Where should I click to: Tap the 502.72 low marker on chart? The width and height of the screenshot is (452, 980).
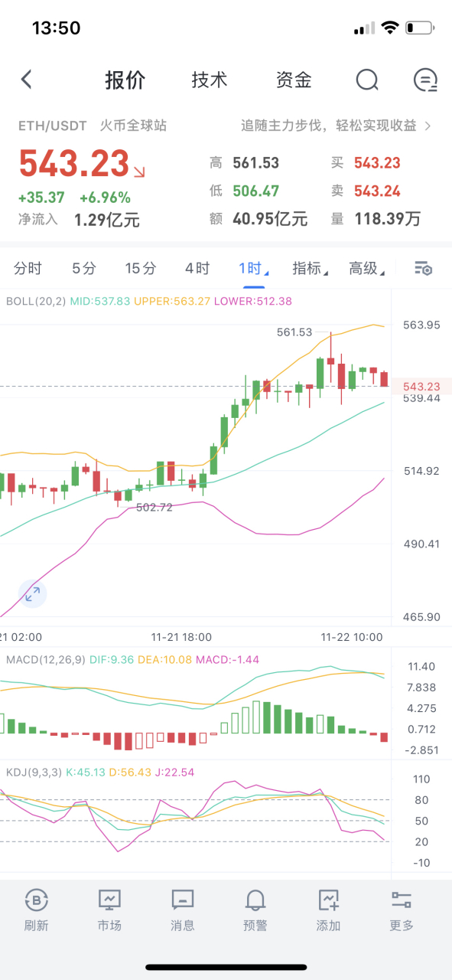pos(154,507)
